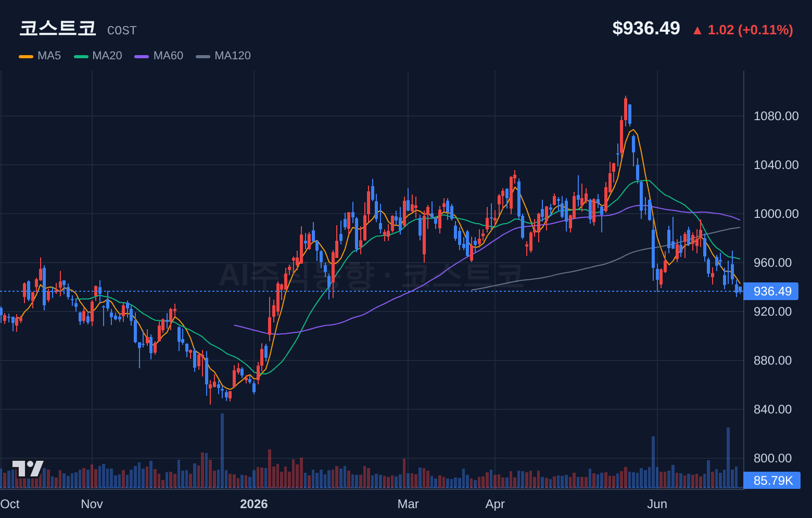This screenshot has width=812, height=518.
Task: Click the 코스트코 stock name title
Action: [58, 28]
